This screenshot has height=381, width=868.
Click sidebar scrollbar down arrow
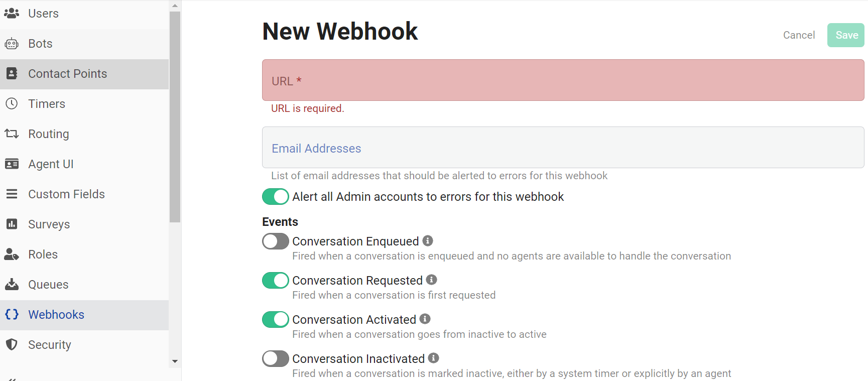[175, 361]
